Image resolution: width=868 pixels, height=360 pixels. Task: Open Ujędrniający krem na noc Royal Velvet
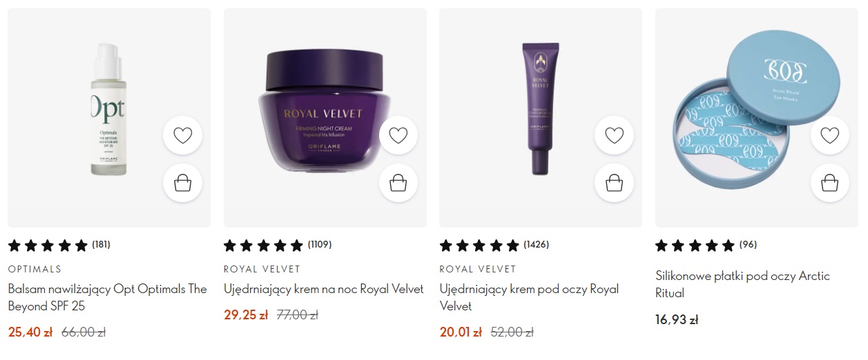324,289
